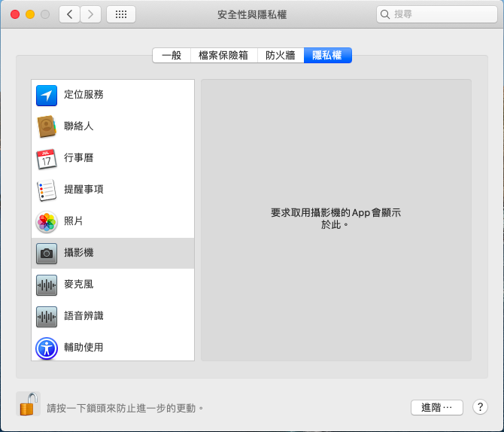Switch to the 檔案保險箱 tab

[223, 56]
